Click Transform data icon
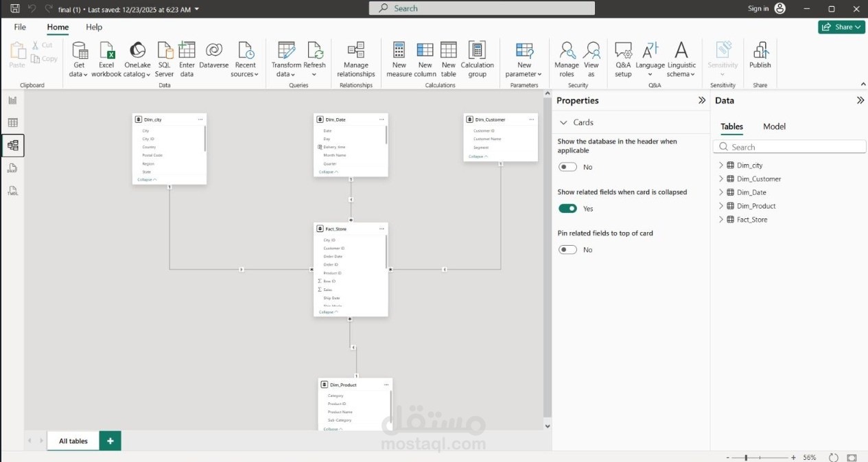 286,51
